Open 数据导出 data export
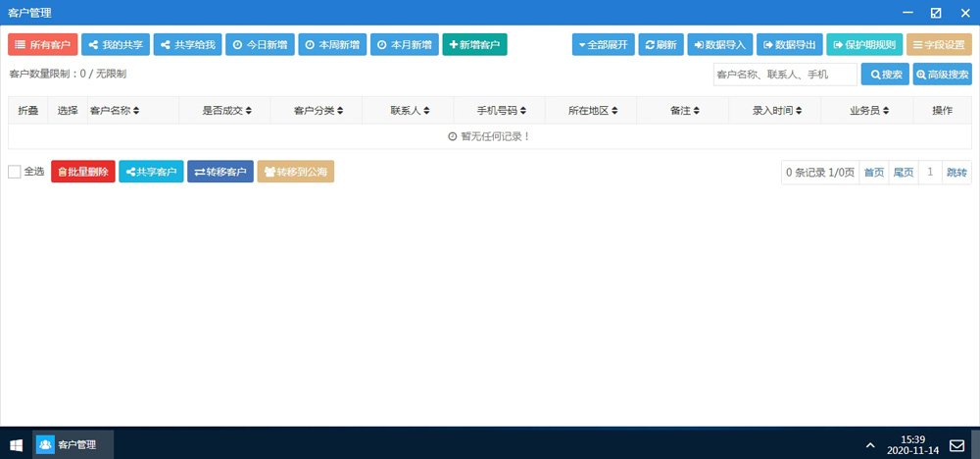This screenshot has width=980, height=459. coord(788,45)
